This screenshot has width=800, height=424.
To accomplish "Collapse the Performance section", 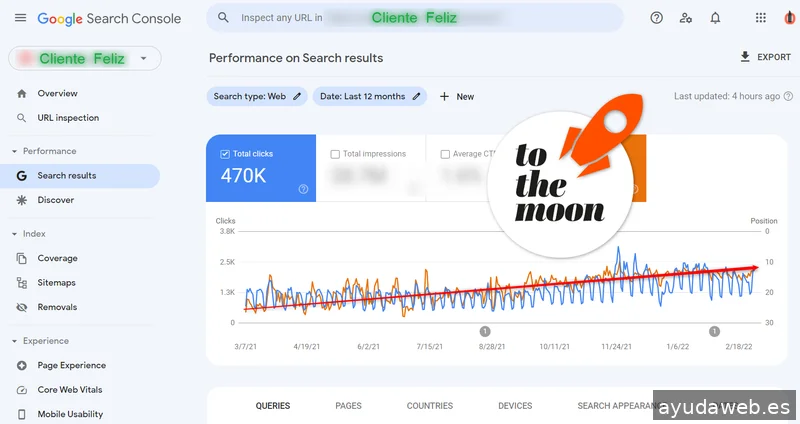I will [x=15, y=151].
